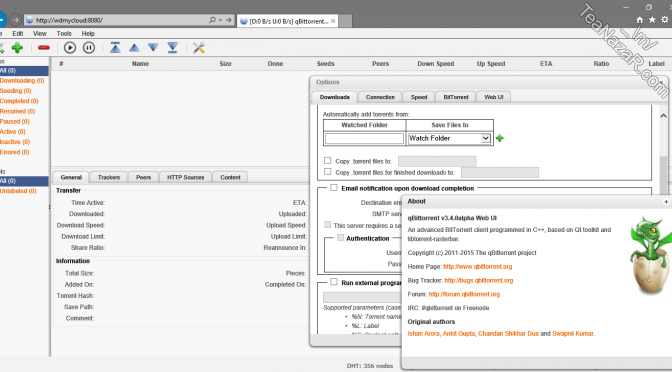Open the browser home icon

pos(639,20)
